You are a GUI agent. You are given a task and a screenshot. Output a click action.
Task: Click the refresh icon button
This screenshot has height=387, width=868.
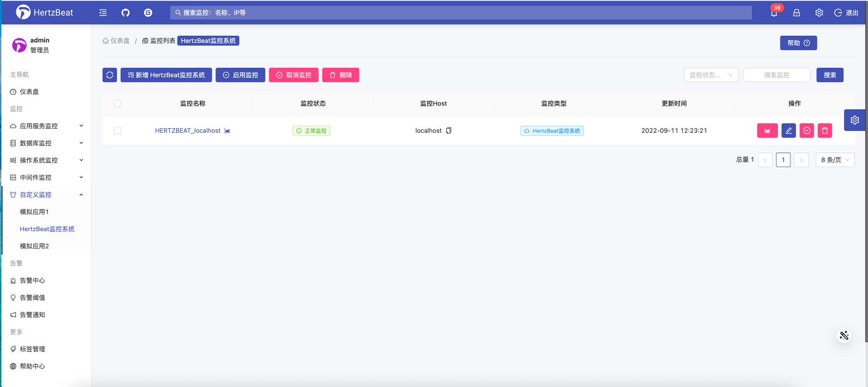(x=110, y=75)
